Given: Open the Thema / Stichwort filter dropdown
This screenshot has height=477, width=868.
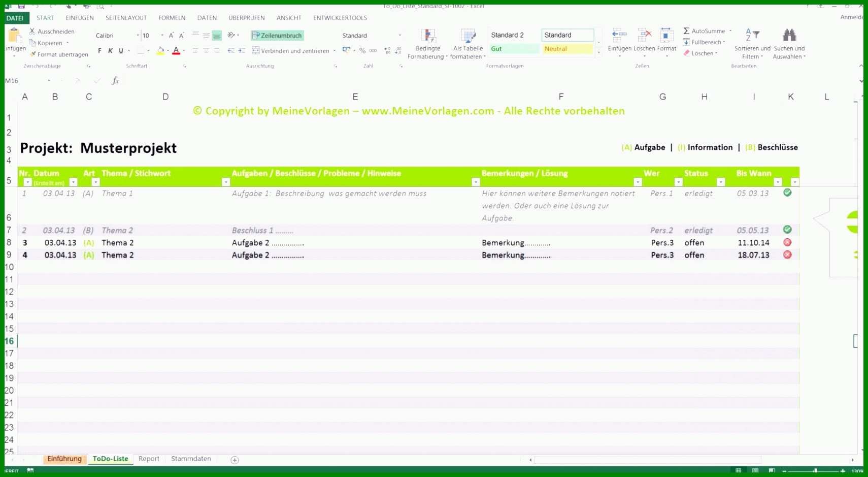Looking at the screenshot, I should point(226,182).
